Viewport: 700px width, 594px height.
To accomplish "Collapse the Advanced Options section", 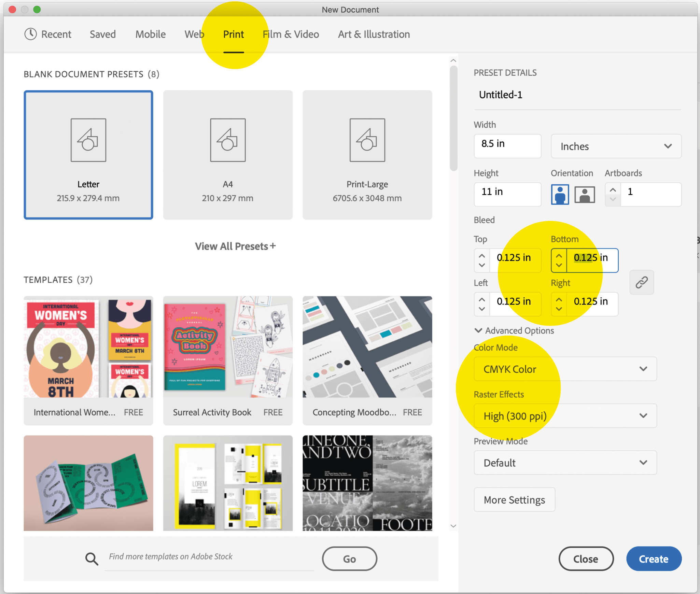I will [x=478, y=330].
